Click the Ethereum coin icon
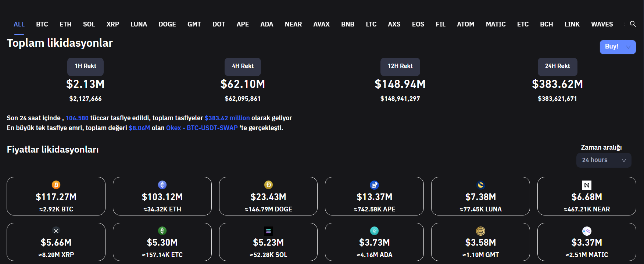 point(162,185)
